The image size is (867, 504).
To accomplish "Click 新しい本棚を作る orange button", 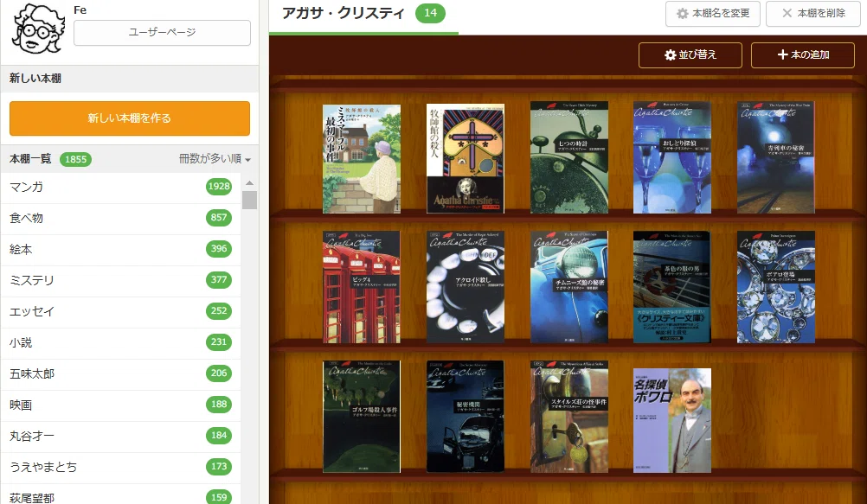I will point(130,118).
